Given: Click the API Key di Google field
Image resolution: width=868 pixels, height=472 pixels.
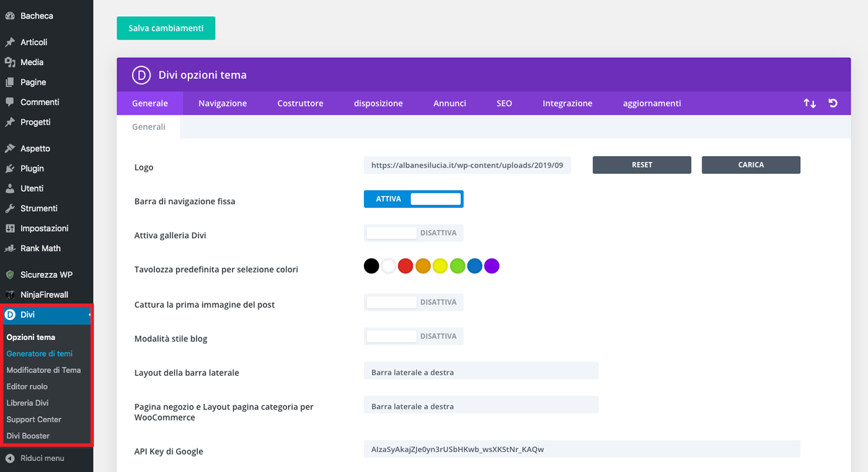Looking at the screenshot, I should click(x=582, y=449).
